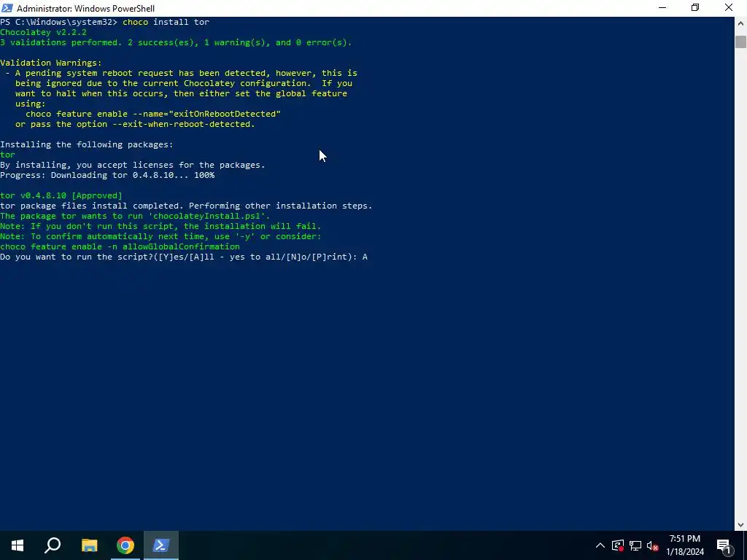Open taskbar search magnifier

[53, 545]
